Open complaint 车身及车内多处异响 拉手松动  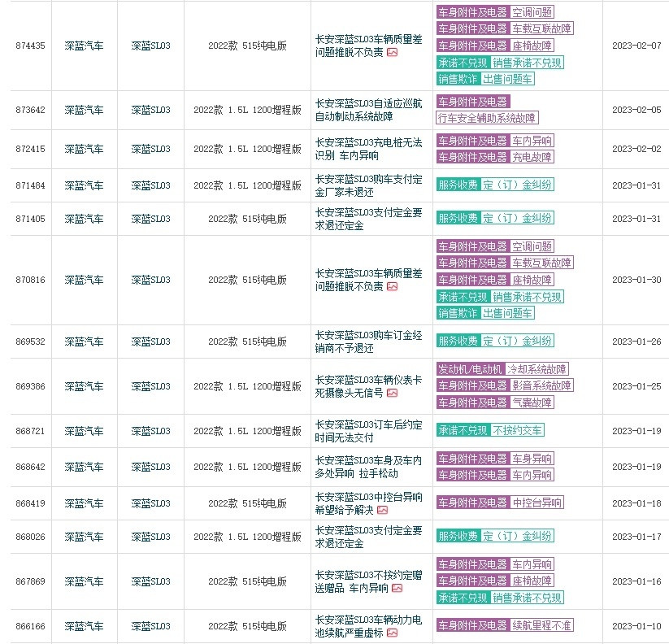[x=368, y=467]
